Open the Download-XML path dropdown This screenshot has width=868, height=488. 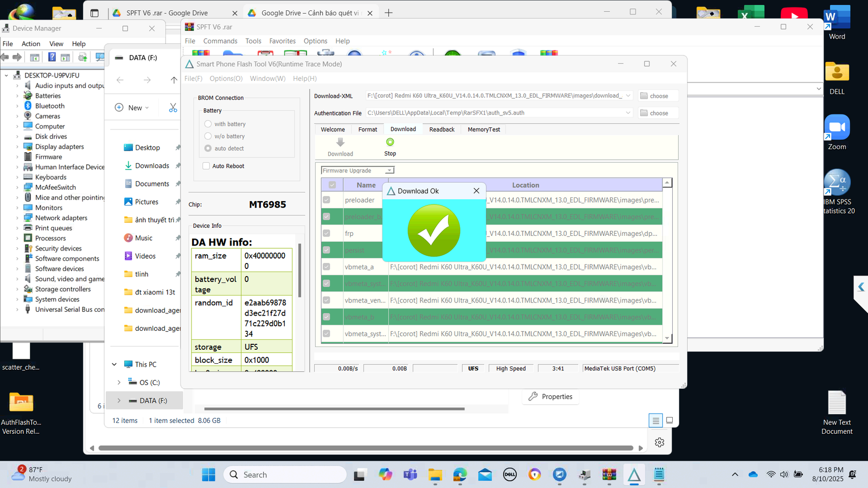click(628, 95)
